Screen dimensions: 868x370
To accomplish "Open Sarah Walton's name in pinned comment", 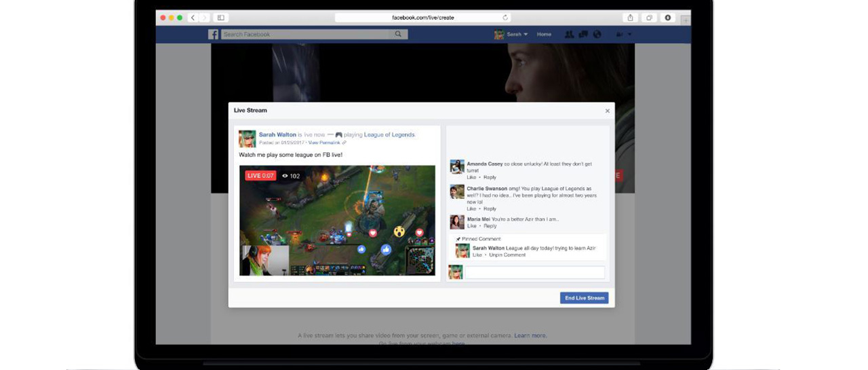I will click(x=489, y=248).
